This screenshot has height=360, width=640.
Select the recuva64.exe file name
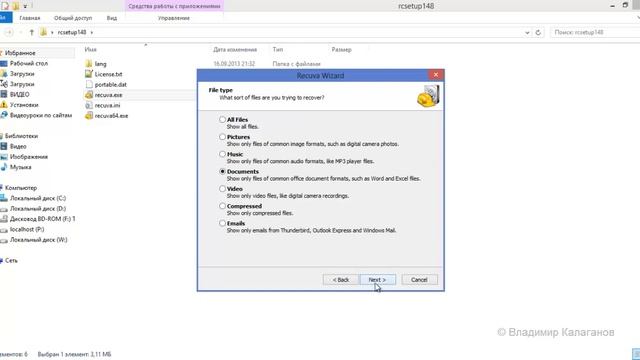coord(111,116)
